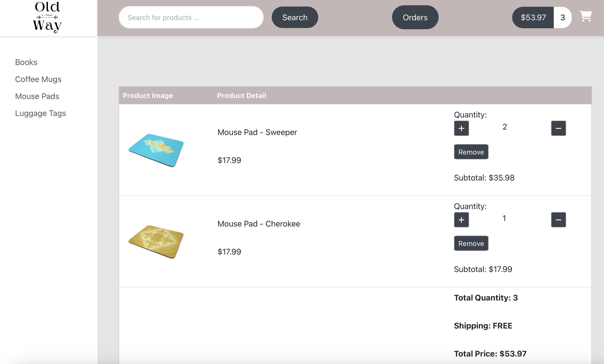Click the Cherokee mouse pad thumbnail
604x364 pixels.
tap(156, 241)
